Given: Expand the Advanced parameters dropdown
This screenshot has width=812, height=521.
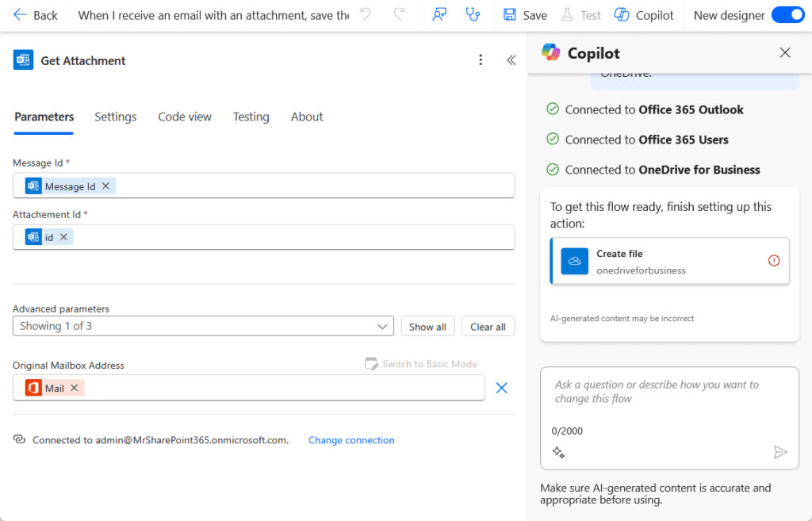Looking at the screenshot, I should coord(203,326).
